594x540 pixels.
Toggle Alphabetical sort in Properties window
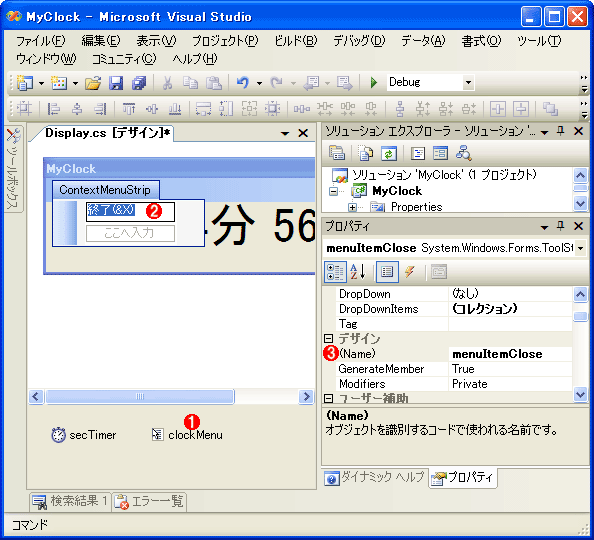358,272
